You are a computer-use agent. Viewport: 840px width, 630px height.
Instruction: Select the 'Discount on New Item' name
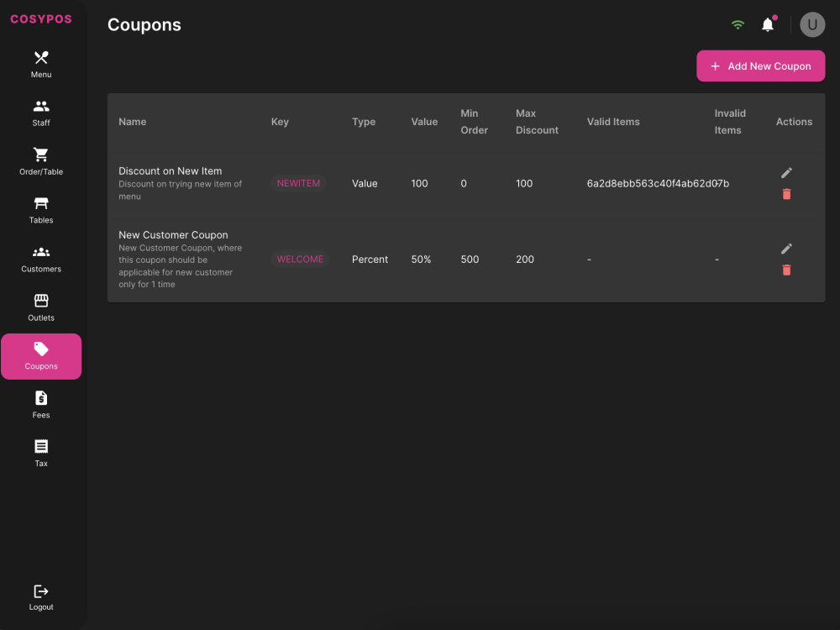pos(171,171)
